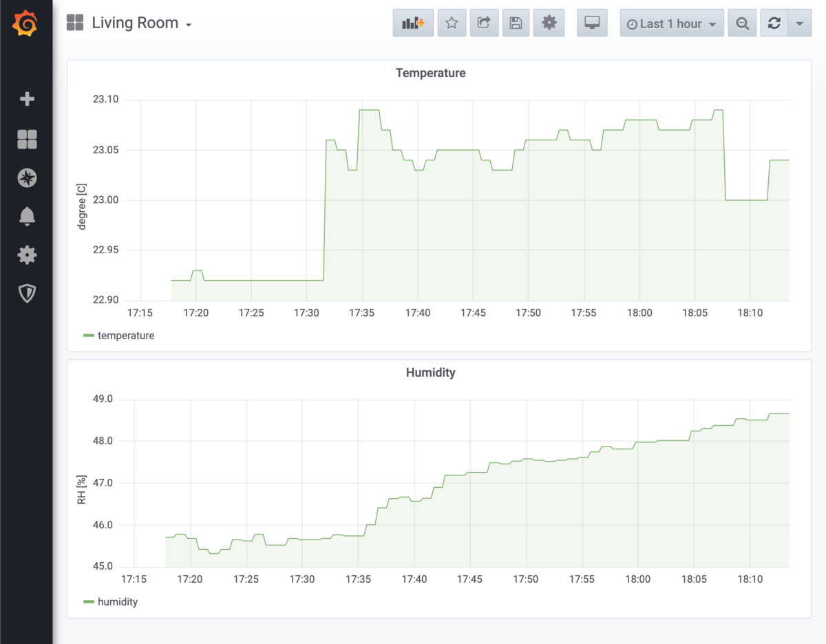Open the Server Admin shield icon

click(27, 294)
